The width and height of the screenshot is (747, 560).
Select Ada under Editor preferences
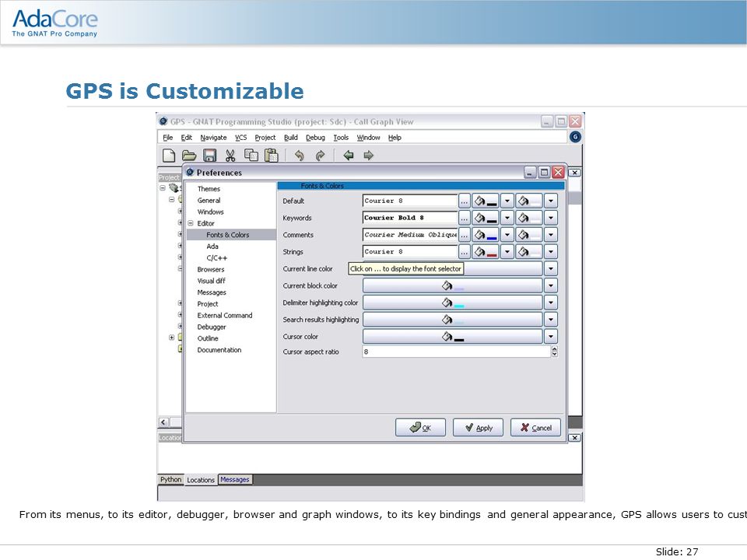point(212,247)
